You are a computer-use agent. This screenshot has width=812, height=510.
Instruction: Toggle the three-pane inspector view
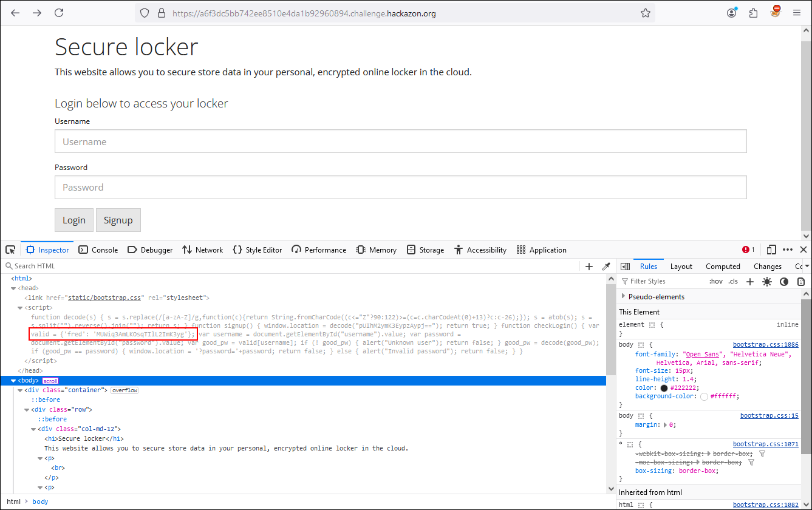pos(625,267)
